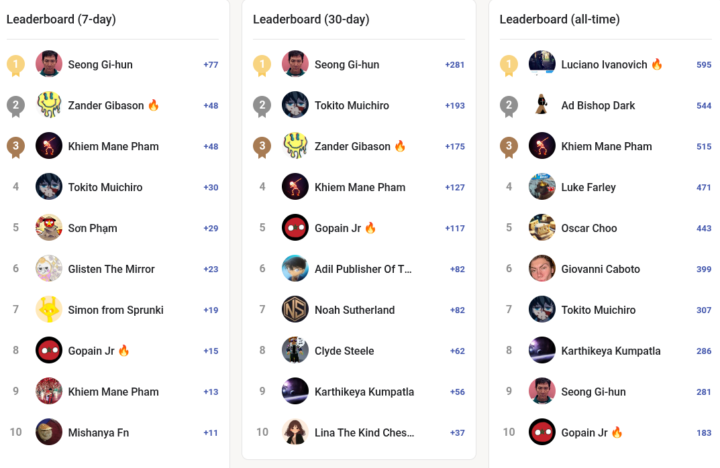Click Gopain Jr's fire icon in 7-day leaderboard
Viewport: 720px width, 468px height.
click(124, 351)
